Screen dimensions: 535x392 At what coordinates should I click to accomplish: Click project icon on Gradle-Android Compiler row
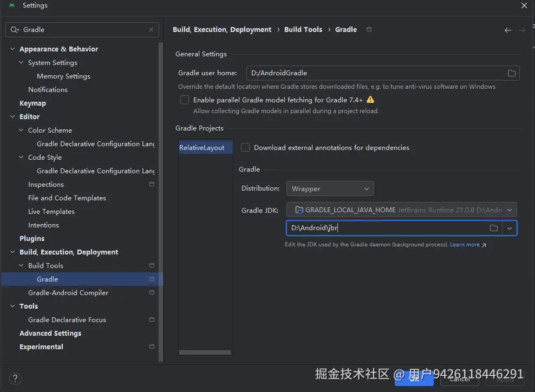tap(152, 292)
